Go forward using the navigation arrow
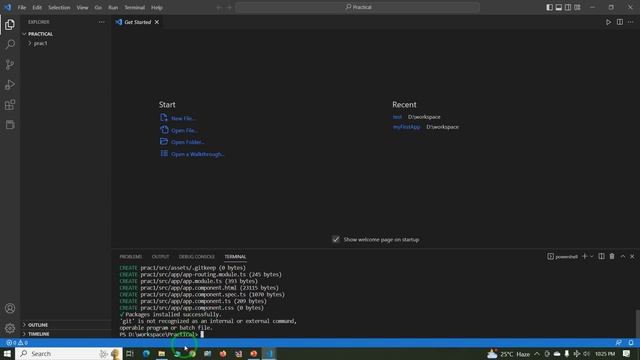Screen dimensions: 640x360 click(x=229, y=7)
